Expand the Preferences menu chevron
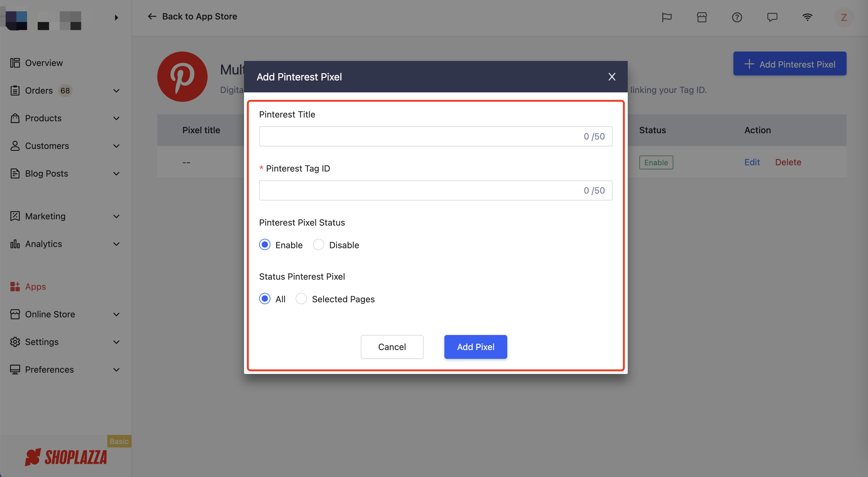868x477 pixels. [x=116, y=369]
